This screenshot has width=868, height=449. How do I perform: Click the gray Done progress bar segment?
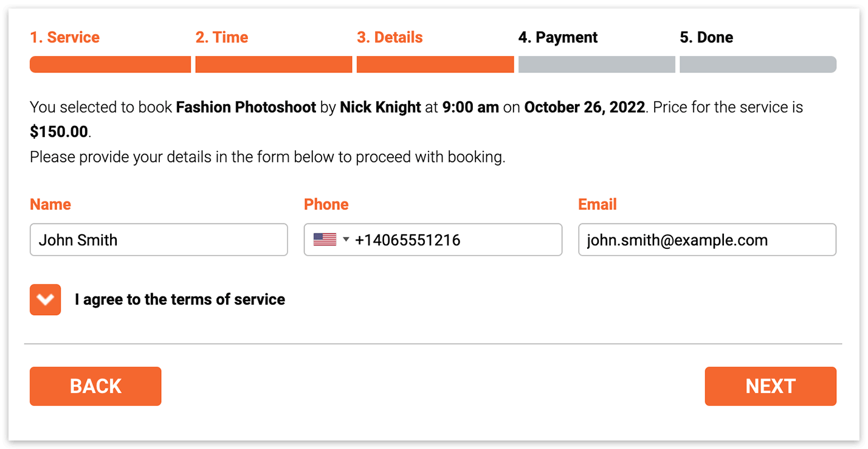pos(758,64)
